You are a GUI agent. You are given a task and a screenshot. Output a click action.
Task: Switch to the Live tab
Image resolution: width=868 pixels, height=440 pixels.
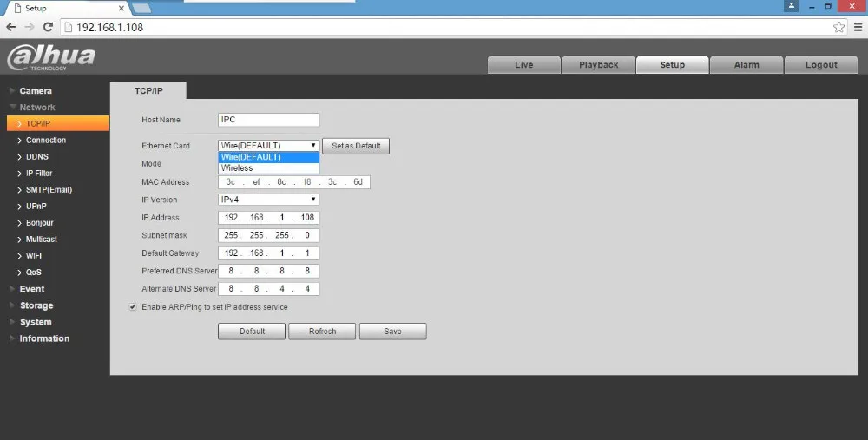523,65
